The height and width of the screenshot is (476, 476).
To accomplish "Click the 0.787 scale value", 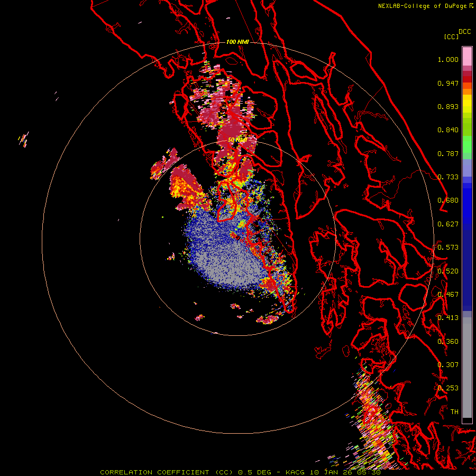I will pos(448,153).
